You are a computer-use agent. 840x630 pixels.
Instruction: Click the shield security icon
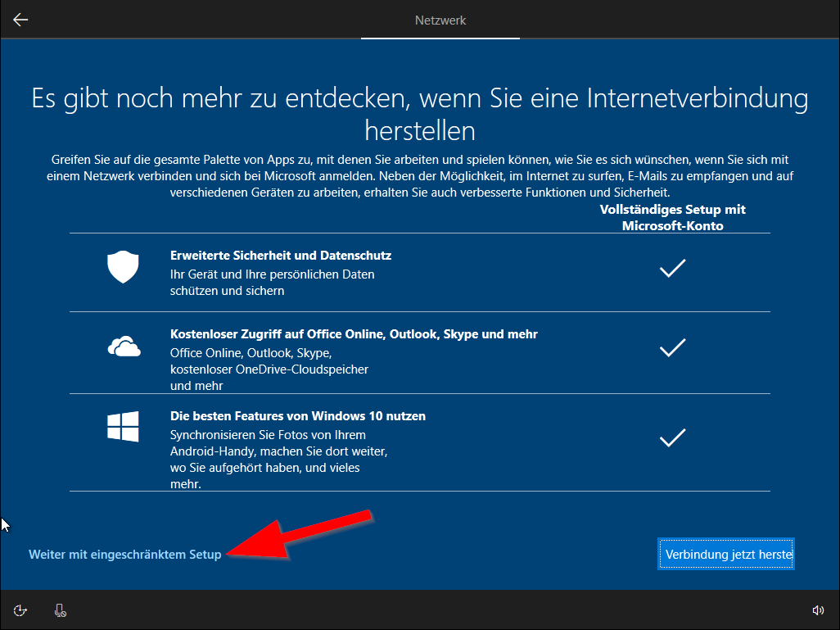click(x=123, y=266)
